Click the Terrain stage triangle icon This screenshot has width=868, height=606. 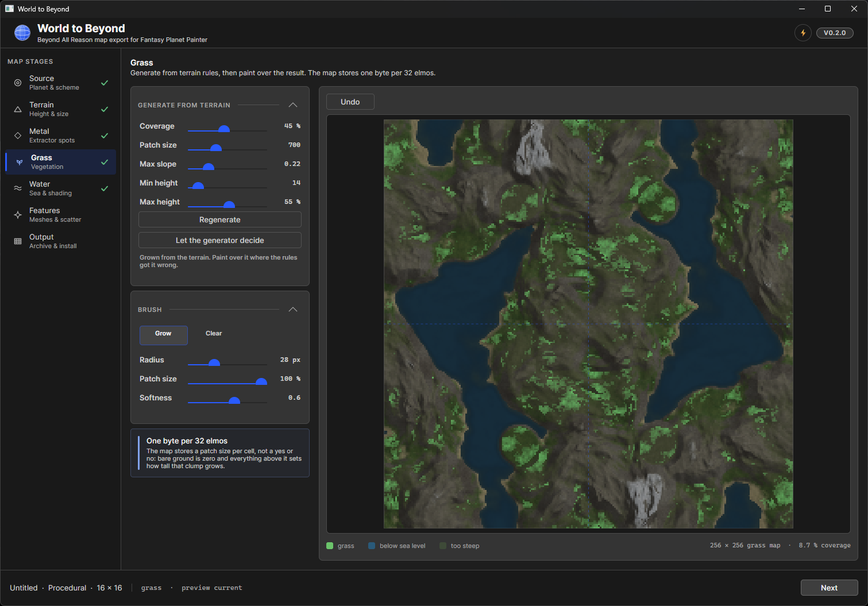point(18,109)
